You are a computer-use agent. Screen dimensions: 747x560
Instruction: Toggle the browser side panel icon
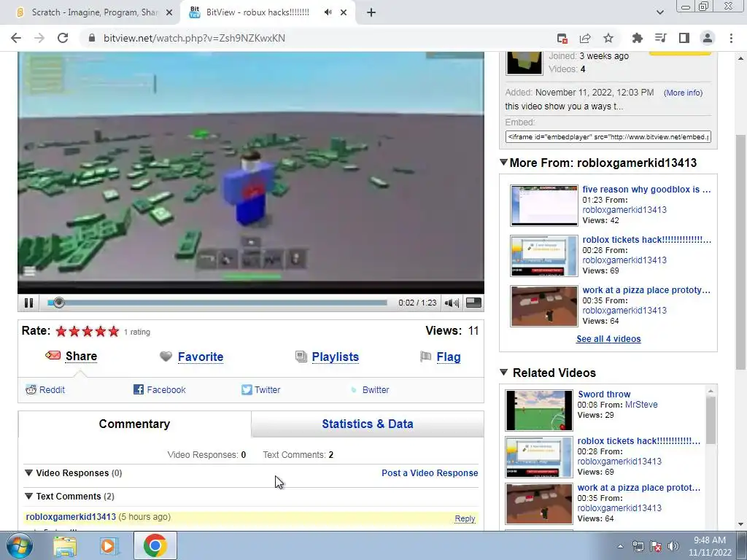tap(684, 38)
